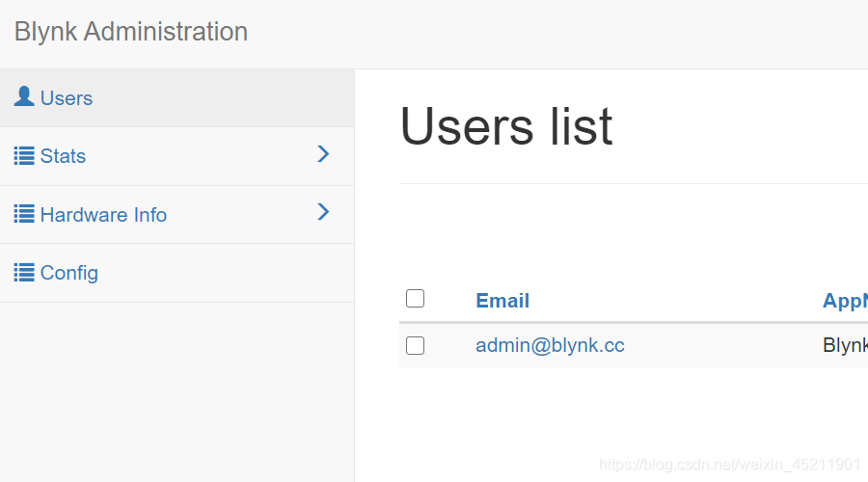This screenshot has height=482, width=868.
Task: Click the Users person icon
Action: coord(24,96)
